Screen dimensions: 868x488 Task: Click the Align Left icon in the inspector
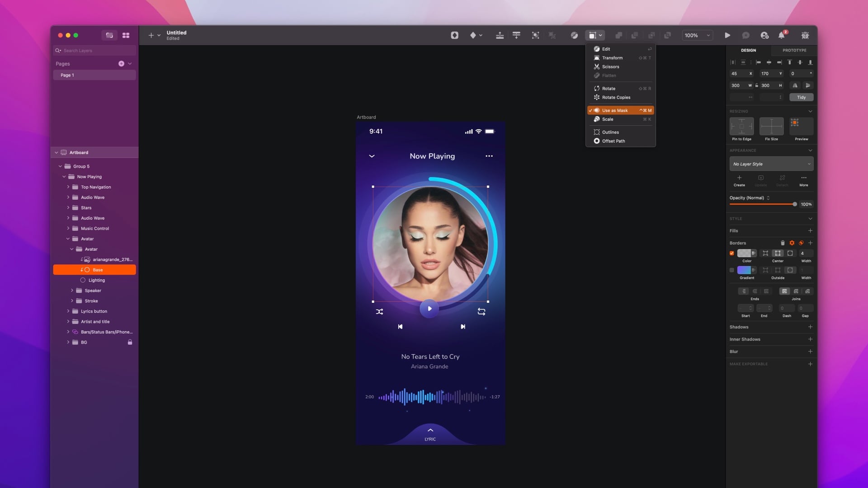pyautogui.click(x=759, y=63)
